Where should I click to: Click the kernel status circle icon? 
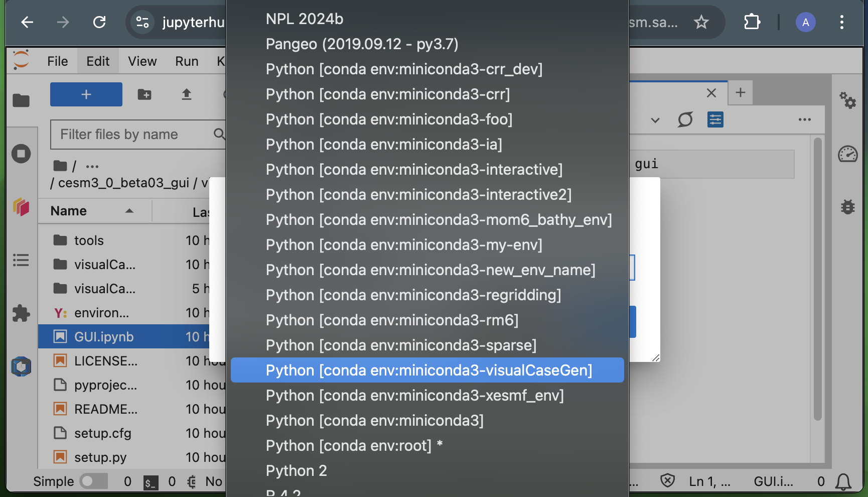click(x=685, y=119)
